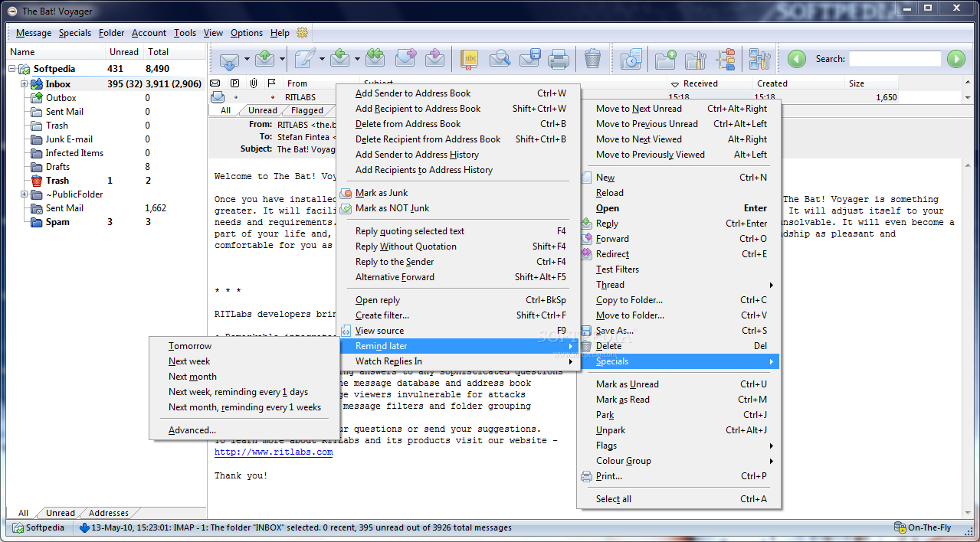This screenshot has width=980, height=542.
Task: Expand the Colour Group submenu
Action: click(678, 461)
